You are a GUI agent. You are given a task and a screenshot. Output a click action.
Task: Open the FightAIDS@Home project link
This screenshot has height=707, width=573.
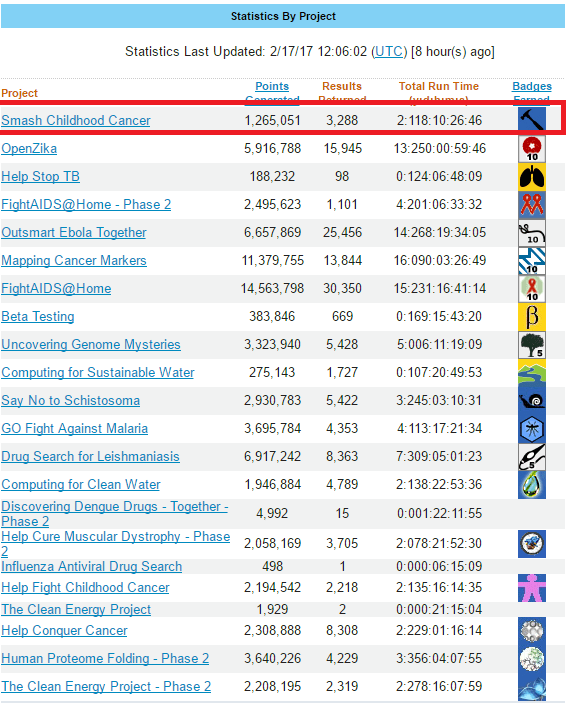pos(56,288)
